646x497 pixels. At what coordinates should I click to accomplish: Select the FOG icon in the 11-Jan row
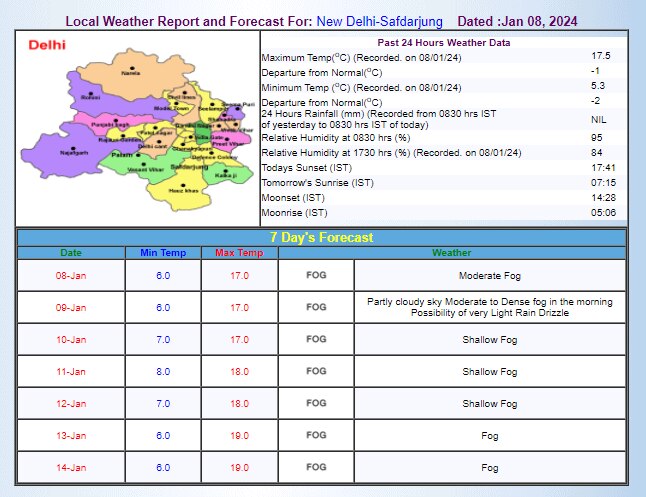coord(316,371)
